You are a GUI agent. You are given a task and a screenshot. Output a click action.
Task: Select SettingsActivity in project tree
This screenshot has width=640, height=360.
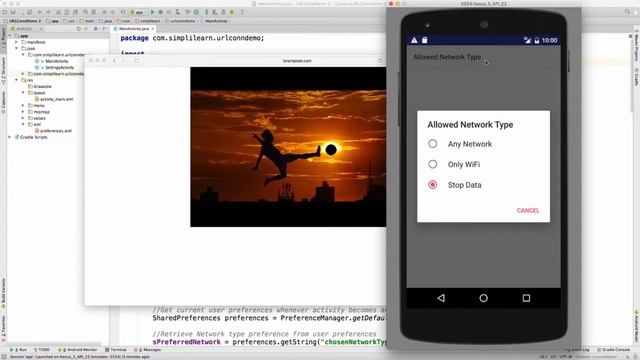[x=60, y=67]
